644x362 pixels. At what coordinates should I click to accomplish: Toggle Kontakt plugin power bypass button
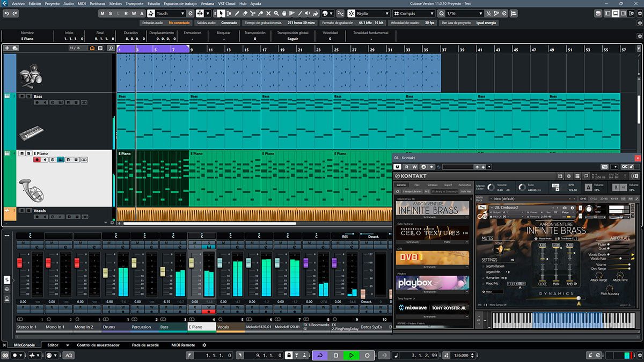tap(397, 167)
